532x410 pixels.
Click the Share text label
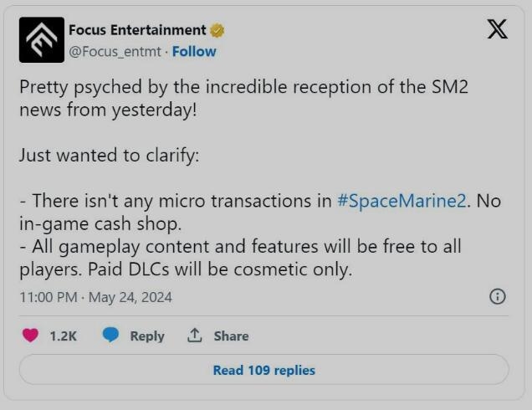[231, 336]
